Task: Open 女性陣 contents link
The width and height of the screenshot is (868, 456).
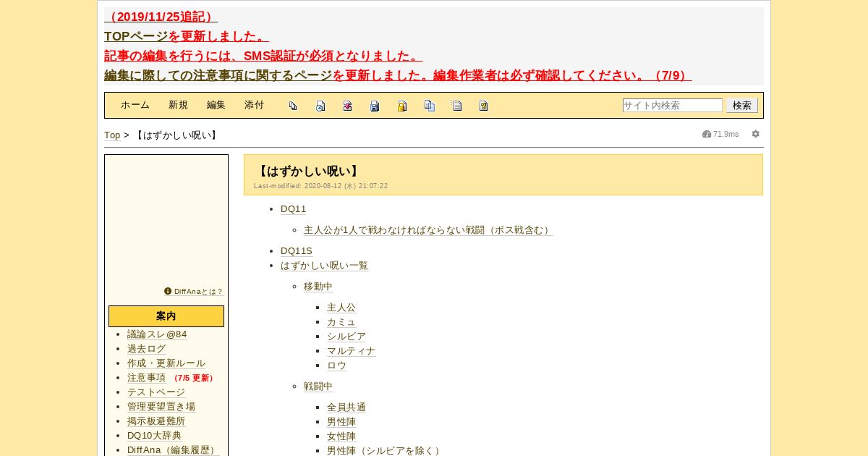Action: tap(341, 436)
